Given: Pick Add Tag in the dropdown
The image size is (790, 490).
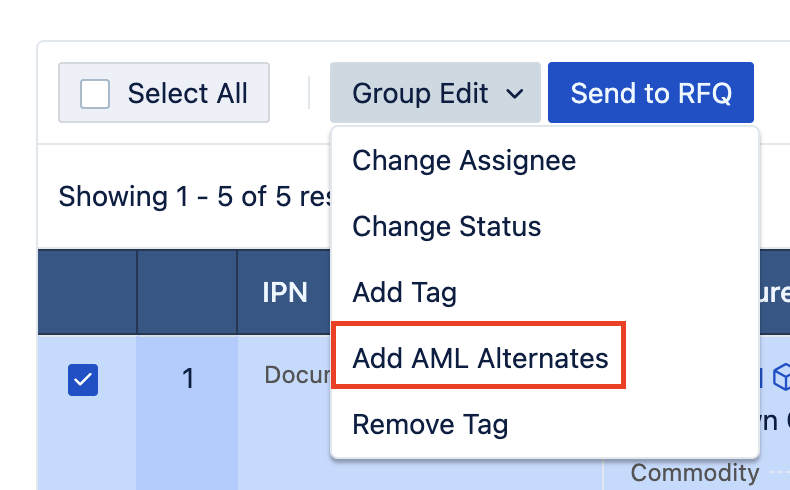Looking at the screenshot, I should click(404, 292).
